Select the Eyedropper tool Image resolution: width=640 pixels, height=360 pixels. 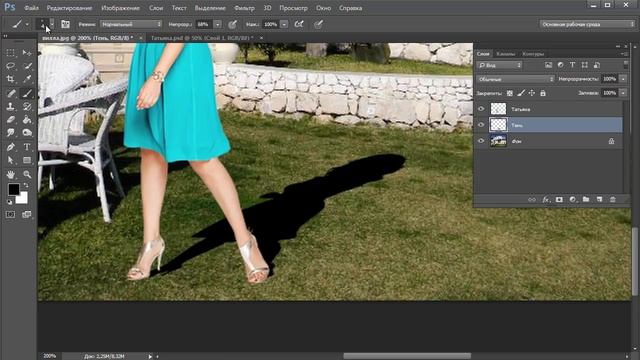pyautogui.click(x=27, y=79)
